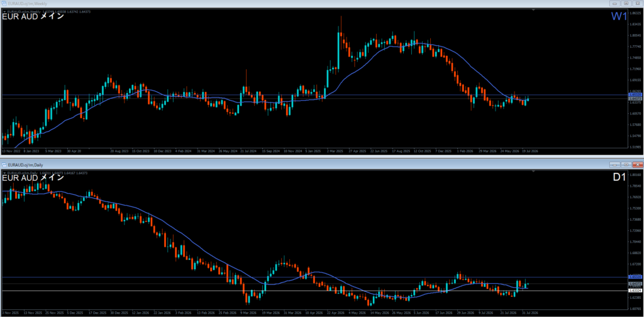This screenshot has height=317, width=644.
Task: Click the '31 Jul 2026' date on the Daily axis
Action: pyautogui.click(x=530, y=313)
